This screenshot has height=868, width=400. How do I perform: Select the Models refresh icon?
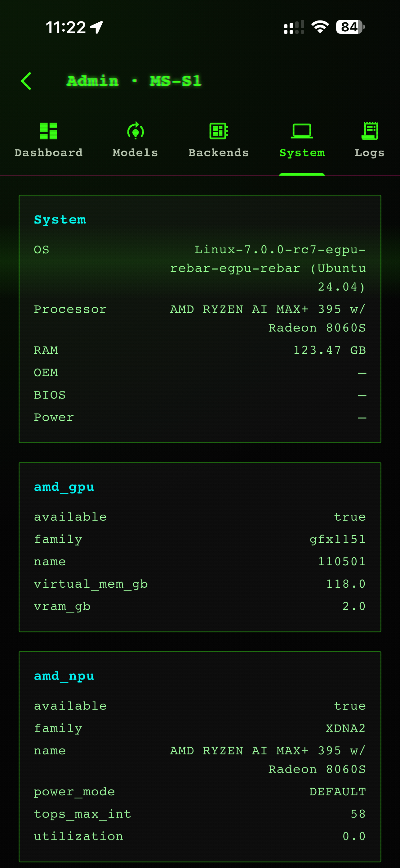click(x=136, y=131)
